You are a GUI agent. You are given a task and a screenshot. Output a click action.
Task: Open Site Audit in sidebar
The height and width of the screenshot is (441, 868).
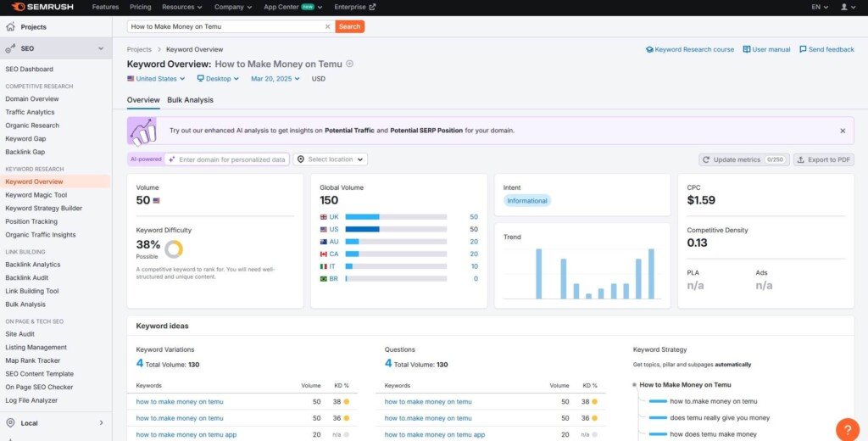(x=20, y=334)
